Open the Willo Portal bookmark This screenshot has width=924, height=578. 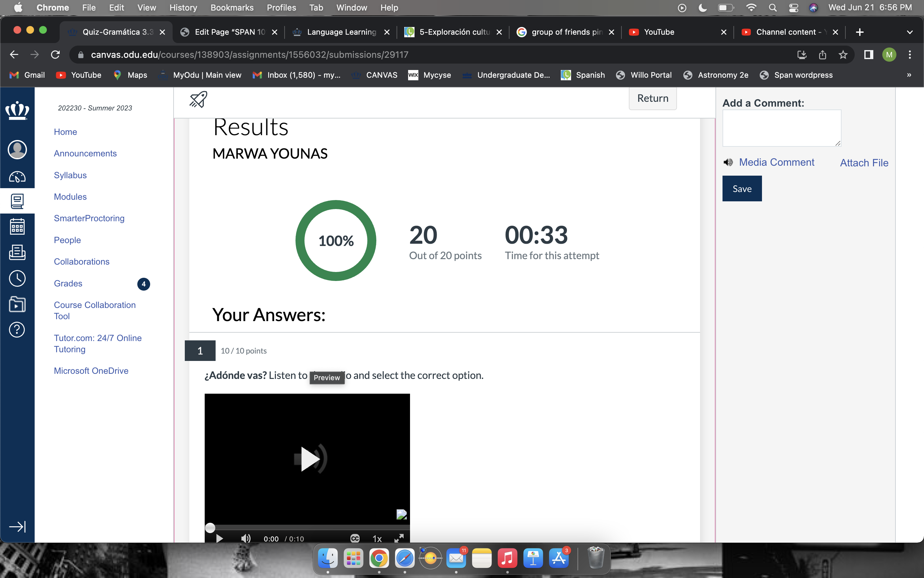click(x=644, y=75)
